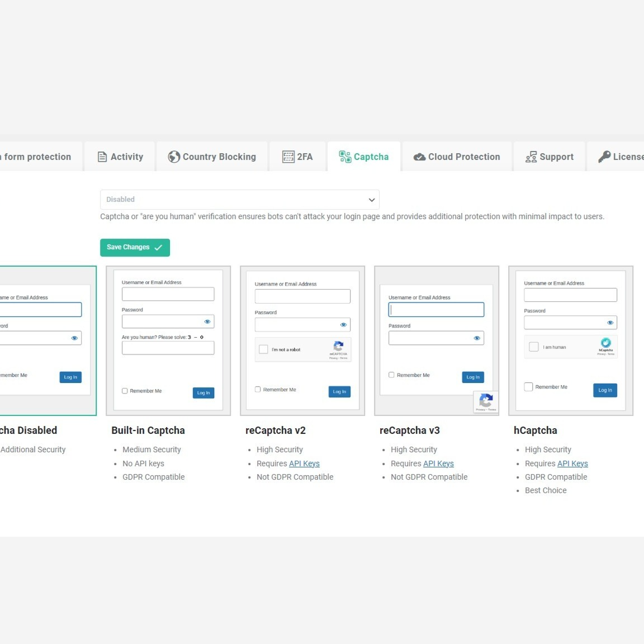This screenshot has height=644, width=644.
Task: Check the "I am human" hCaptcha box
Action: click(x=534, y=347)
